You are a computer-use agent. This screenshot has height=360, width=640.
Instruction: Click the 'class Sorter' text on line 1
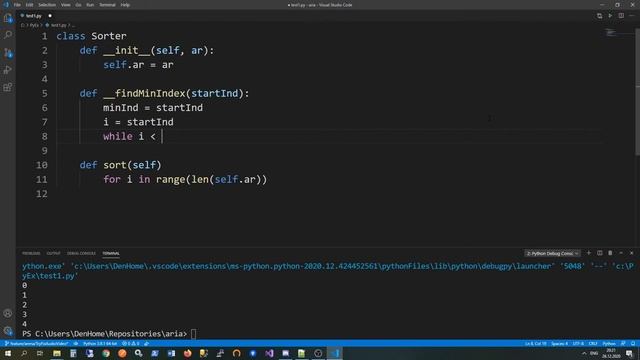pyautogui.click(x=91, y=36)
